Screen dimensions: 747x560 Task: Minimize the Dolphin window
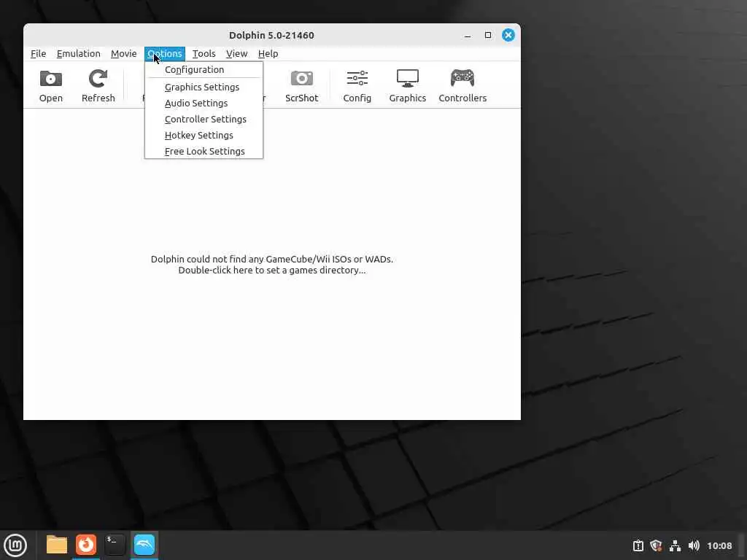pyautogui.click(x=468, y=35)
